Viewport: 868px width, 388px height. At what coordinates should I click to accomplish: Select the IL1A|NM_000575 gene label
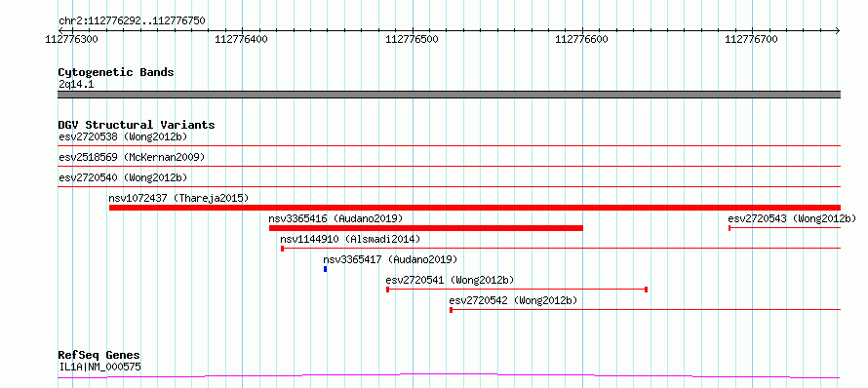(x=99, y=367)
